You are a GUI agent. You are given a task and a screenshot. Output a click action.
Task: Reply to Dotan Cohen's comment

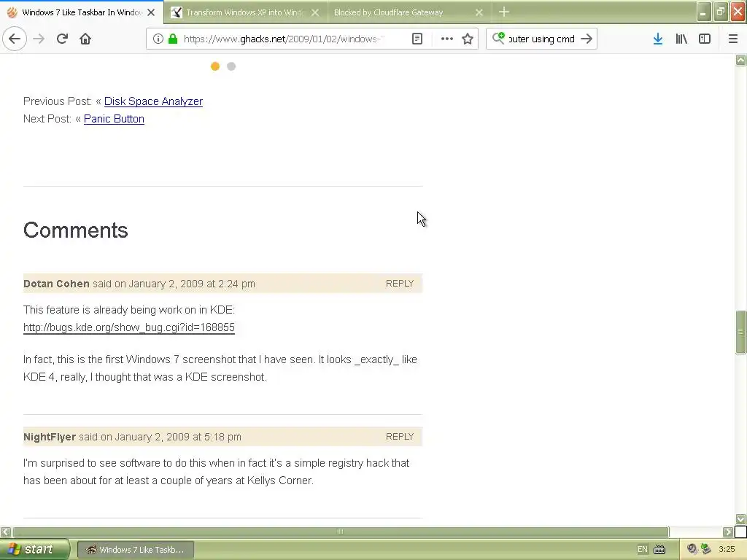point(400,284)
